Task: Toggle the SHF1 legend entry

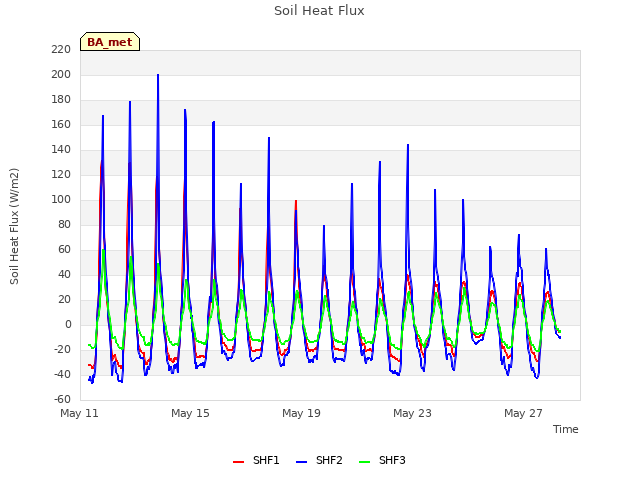Action: (256, 460)
